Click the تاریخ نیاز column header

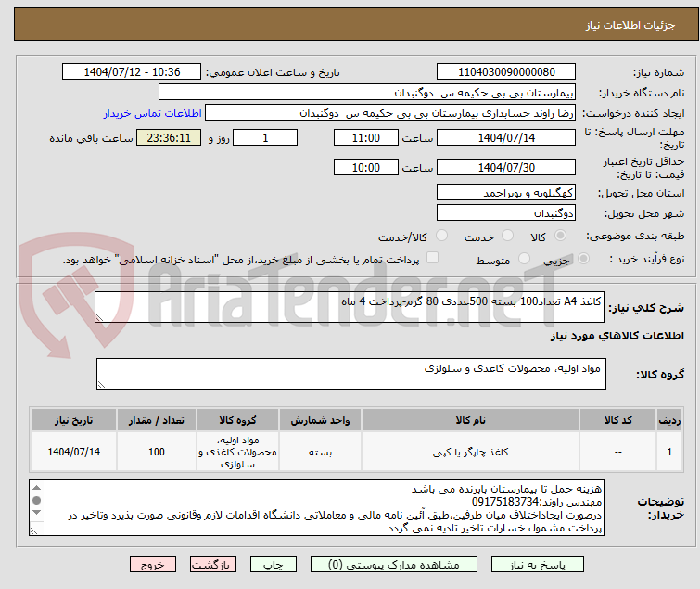coord(73,420)
